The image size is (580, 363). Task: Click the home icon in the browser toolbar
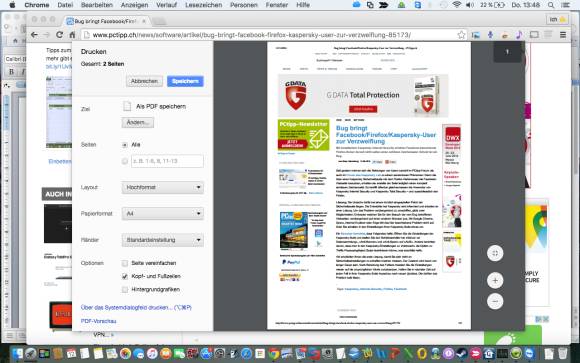pyautogui.click(x=72, y=35)
